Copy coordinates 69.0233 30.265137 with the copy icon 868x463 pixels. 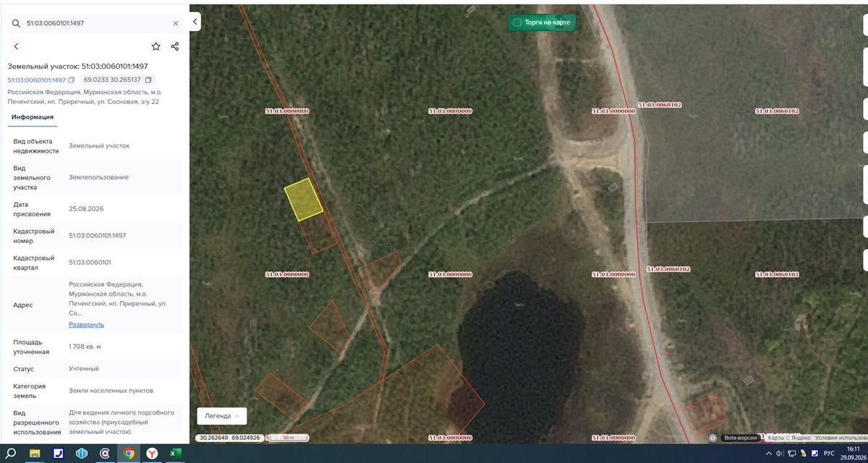148,80
